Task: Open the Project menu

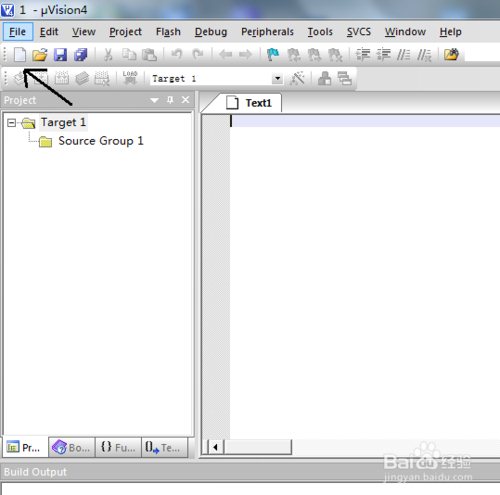Action: pos(125,32)
